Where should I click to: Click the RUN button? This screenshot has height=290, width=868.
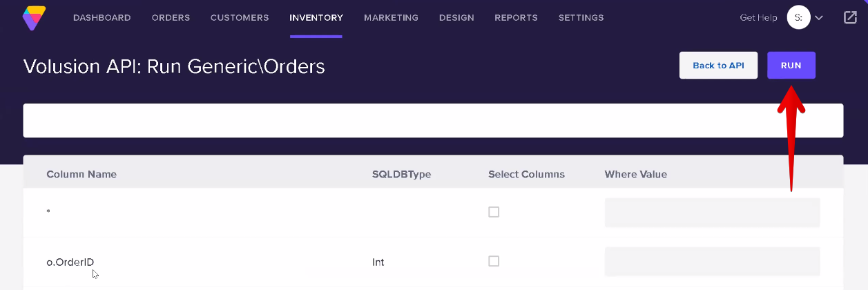tap(791, 66)
